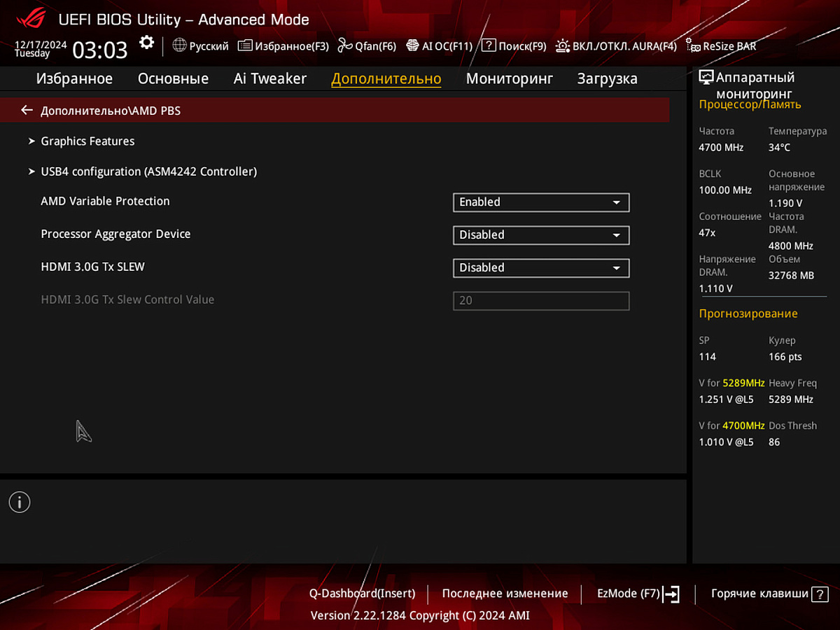
Task: Toggle ReSize BAR option
Action: click(x=721, y=46)
